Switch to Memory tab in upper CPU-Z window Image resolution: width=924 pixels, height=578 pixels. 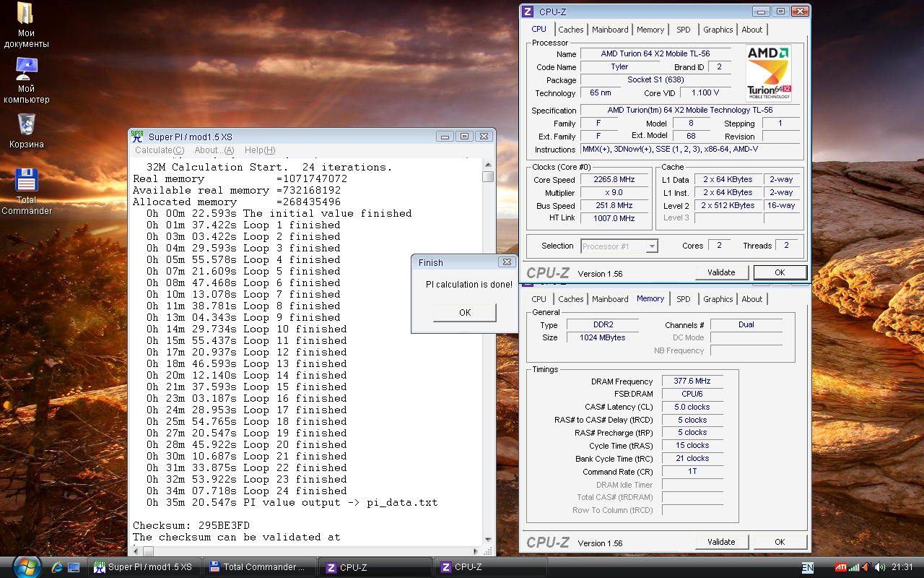tap(650, 30)
